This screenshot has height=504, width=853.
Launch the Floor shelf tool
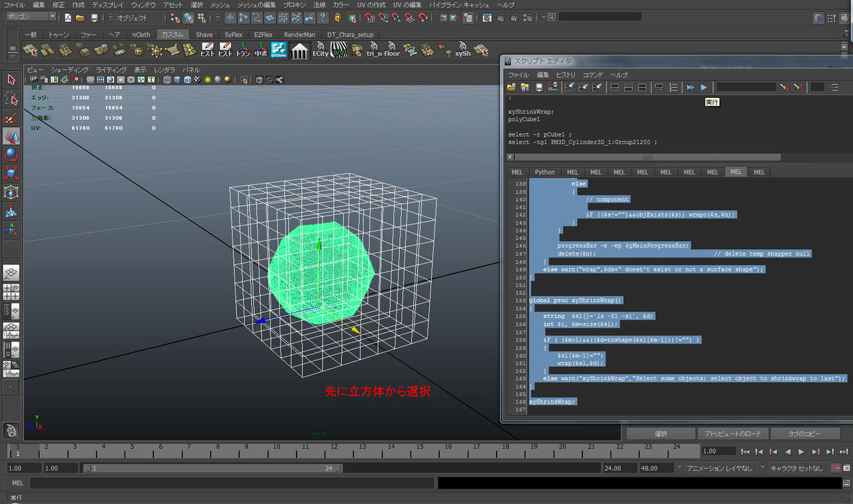tap(391, 50)
